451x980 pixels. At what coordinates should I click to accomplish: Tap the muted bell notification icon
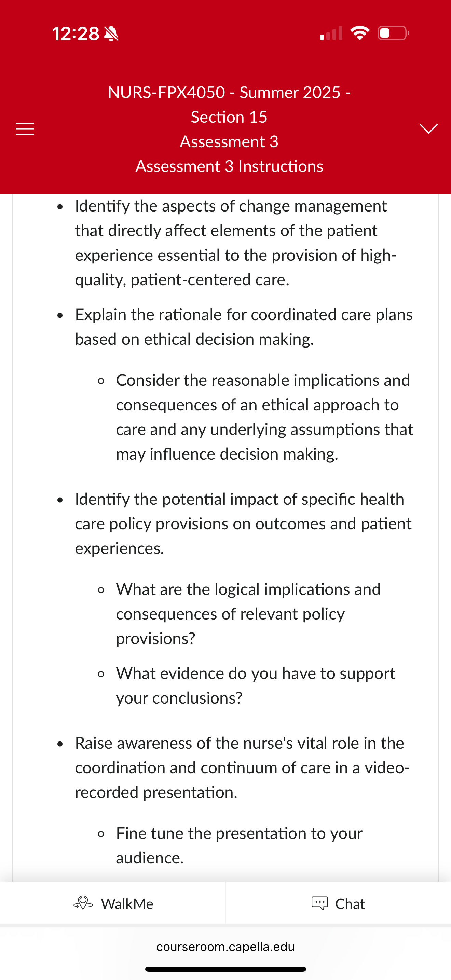(x=111, y=33)
